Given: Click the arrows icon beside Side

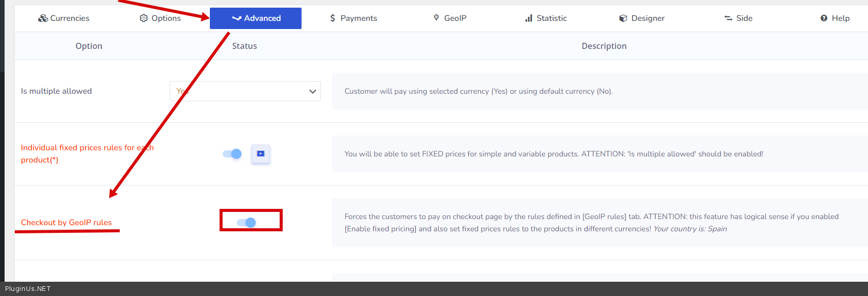Looking at the screenshot, I should (x=728, y=18).
